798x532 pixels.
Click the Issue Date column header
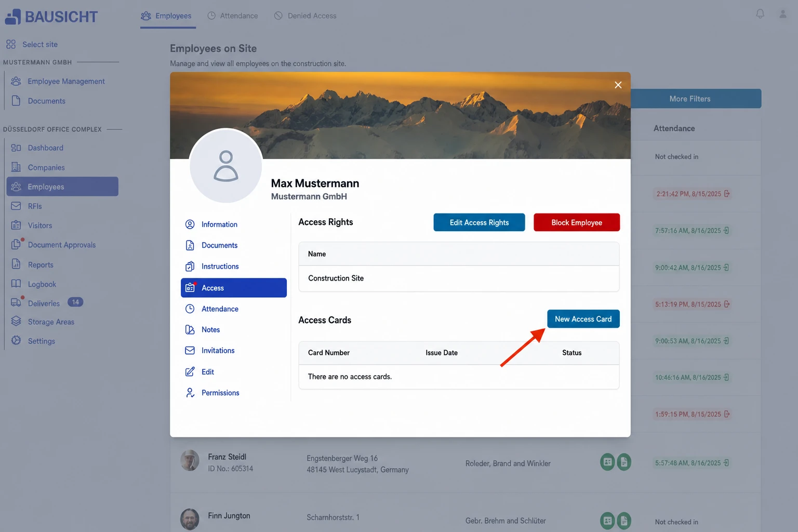pos(442,353)
